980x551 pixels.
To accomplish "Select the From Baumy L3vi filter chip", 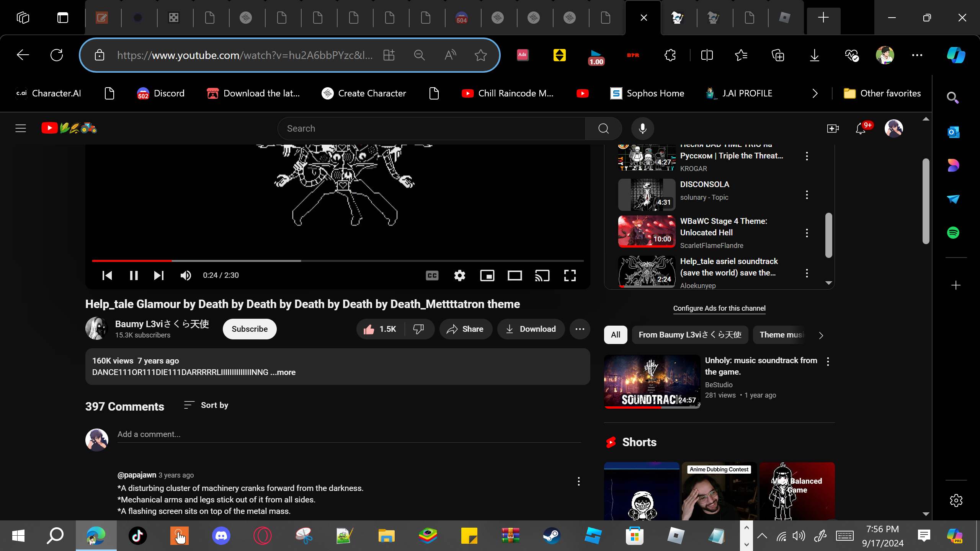I will [690, 335].
